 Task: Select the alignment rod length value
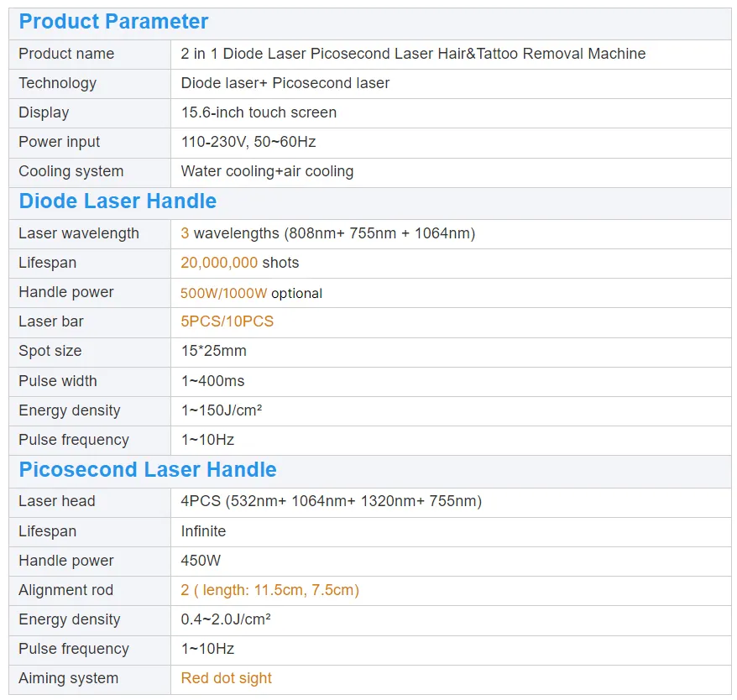[x=269, y=590]
